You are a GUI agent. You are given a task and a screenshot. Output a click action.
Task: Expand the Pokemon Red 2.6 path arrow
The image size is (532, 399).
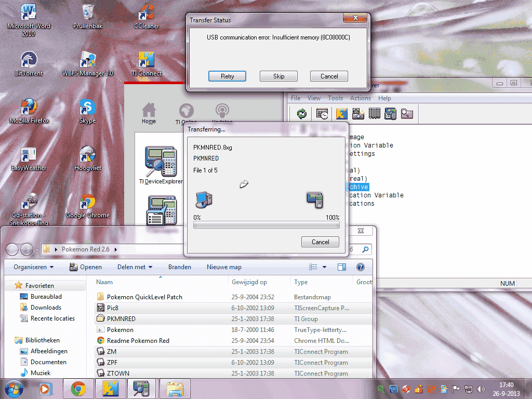click(116, 249)
